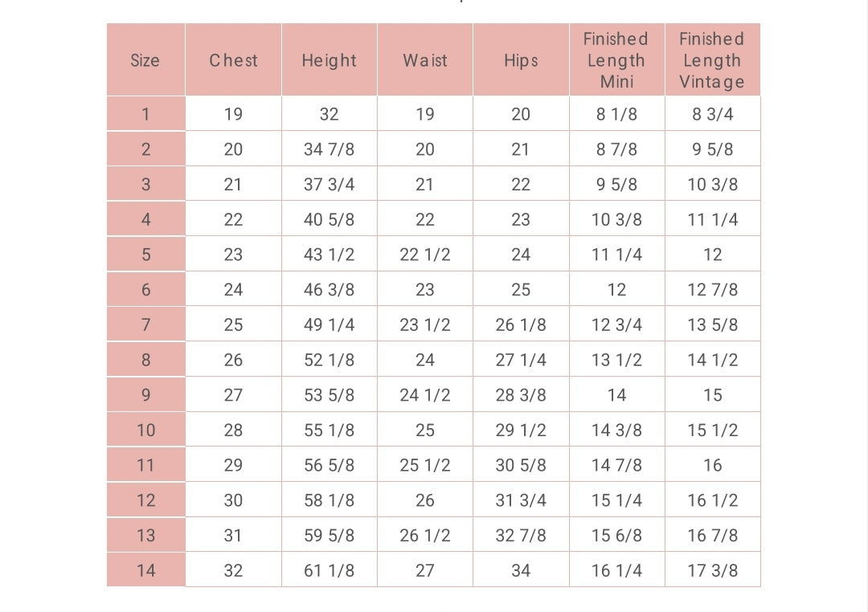Click the Size column header
Viewport: 868px width, 612px height.
pos(145,60)
